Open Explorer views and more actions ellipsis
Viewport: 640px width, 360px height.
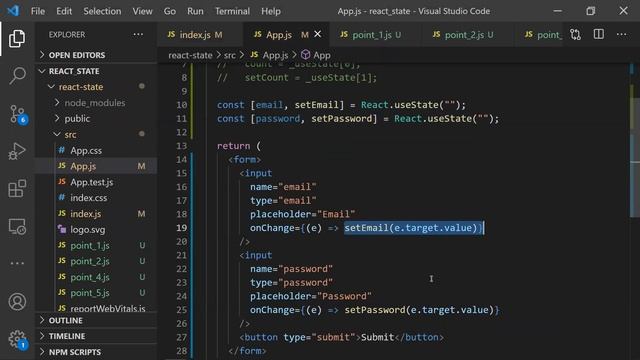(x=138, y=34)
